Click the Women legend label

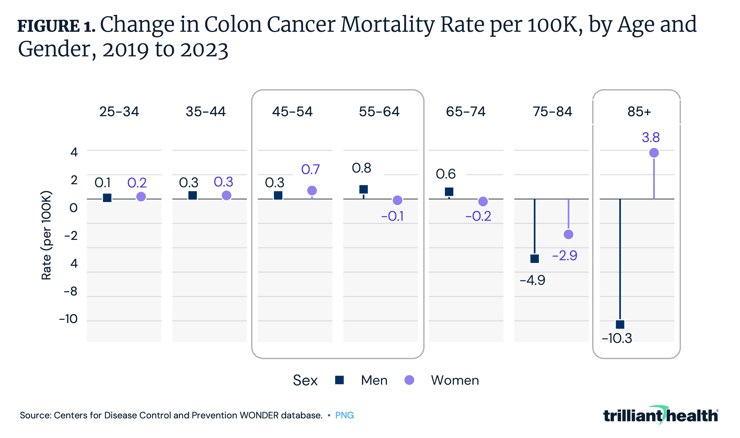pyautogui.click(x=454, y=380)
